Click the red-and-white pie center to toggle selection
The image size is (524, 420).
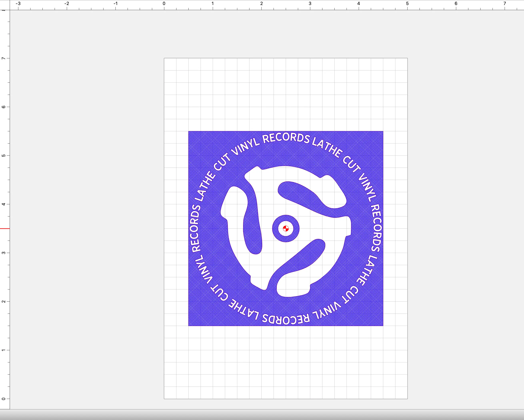(286, 228)
